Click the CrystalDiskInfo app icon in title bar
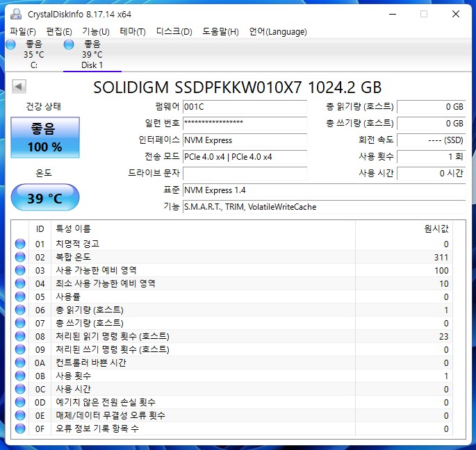 click(16, 15)
